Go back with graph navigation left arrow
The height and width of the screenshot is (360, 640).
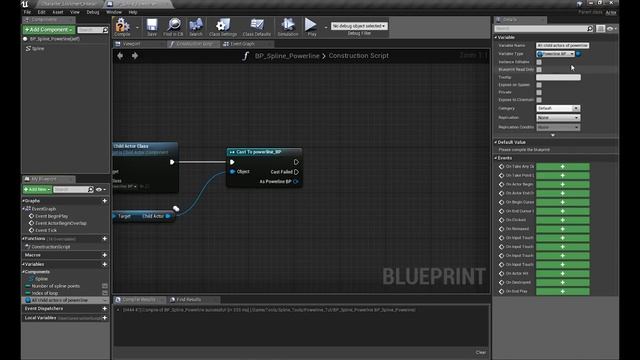tap(120, 56)
